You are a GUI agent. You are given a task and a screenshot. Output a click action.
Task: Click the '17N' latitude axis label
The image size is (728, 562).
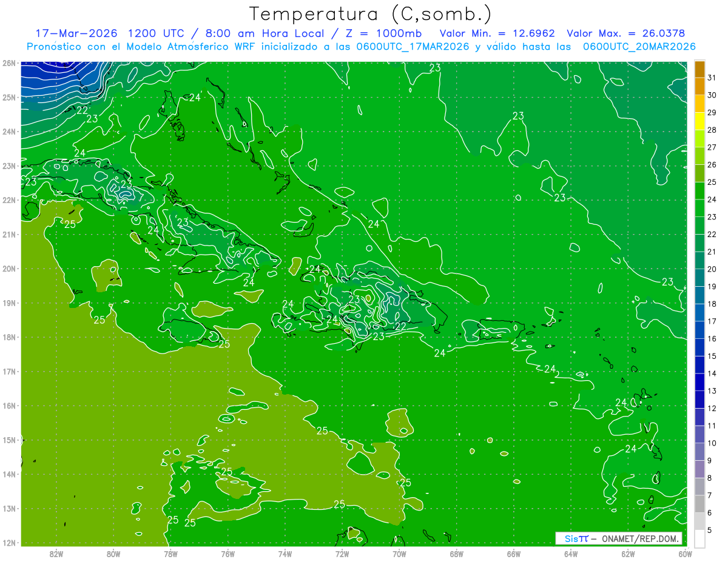[x=9, y=371]
